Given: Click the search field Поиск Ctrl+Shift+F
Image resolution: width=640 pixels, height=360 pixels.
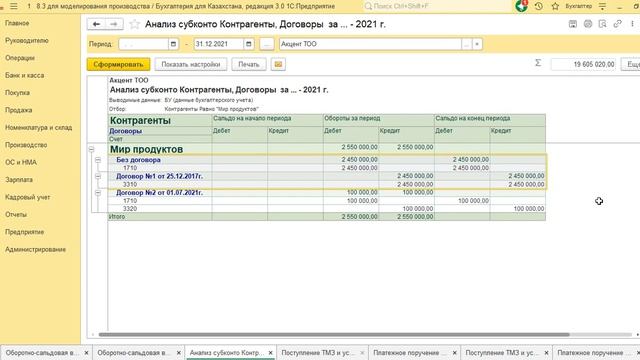Looking at the screenshot, I should pyautogui.click(x=437, y=6).
